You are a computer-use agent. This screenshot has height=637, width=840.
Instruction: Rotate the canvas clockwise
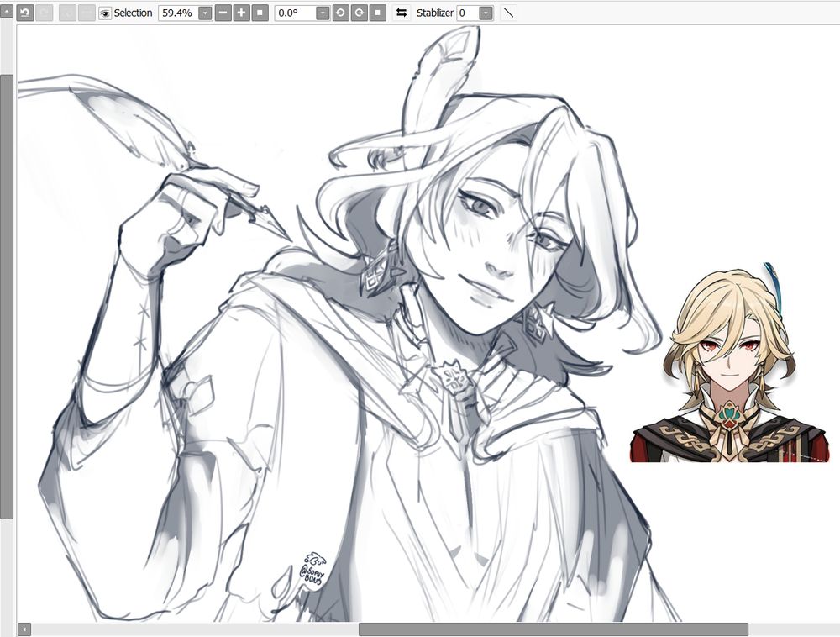click(x=359, y=13)
